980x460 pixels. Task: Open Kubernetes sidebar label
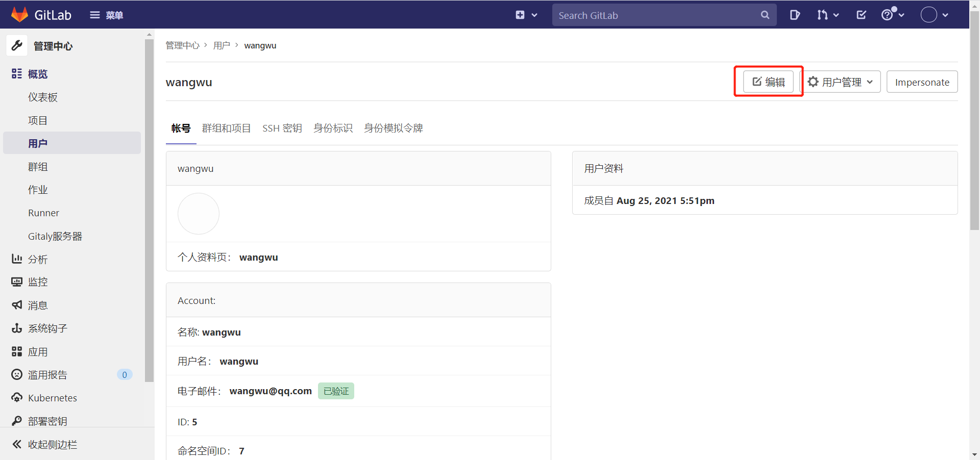pyautogui.click(x=53, y=398)
